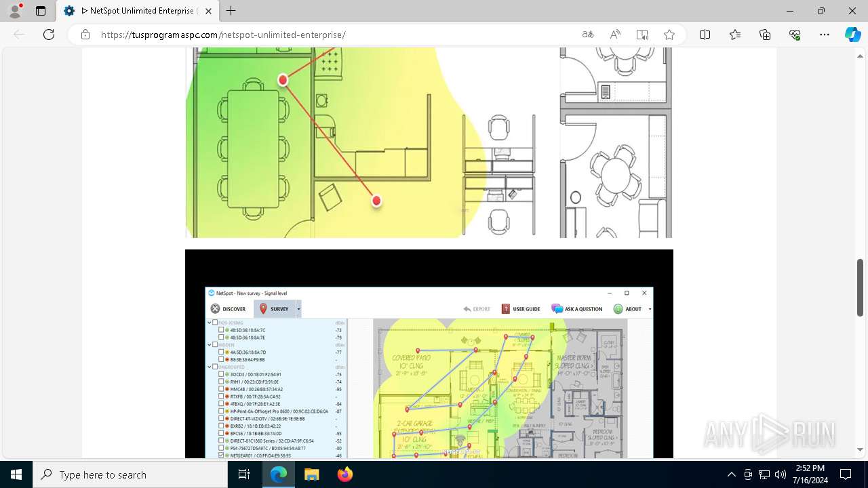Check the HMC4B network checkbox
Image resolution: width=868 pixels, height=488 pixels.
point(221,389)
